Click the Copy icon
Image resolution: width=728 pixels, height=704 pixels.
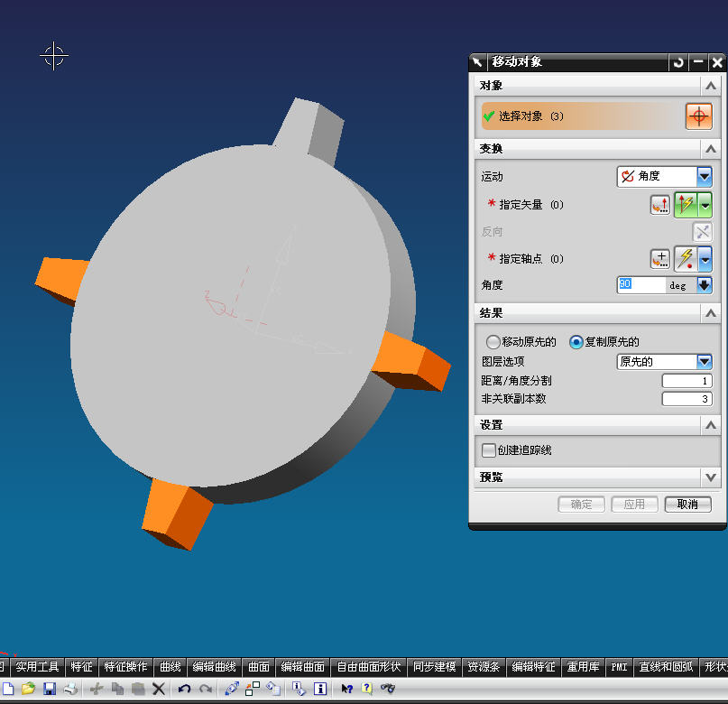pos(117,689)
